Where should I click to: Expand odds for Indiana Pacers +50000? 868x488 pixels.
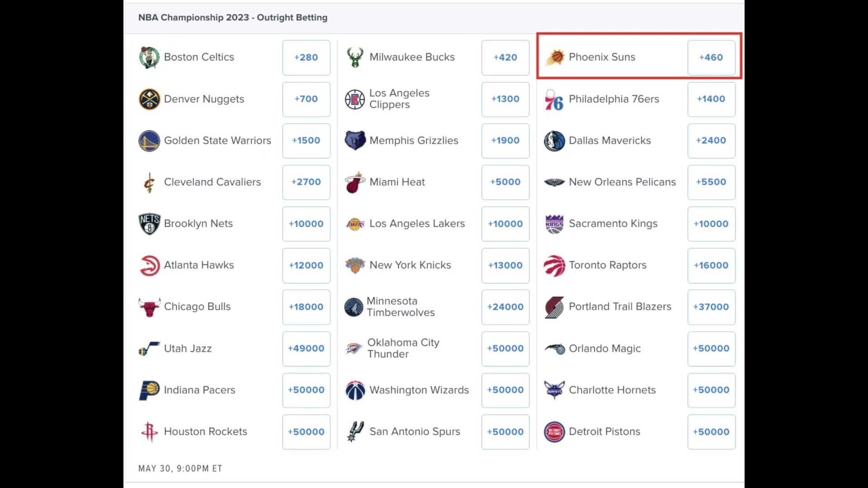(x=306, y=390)
